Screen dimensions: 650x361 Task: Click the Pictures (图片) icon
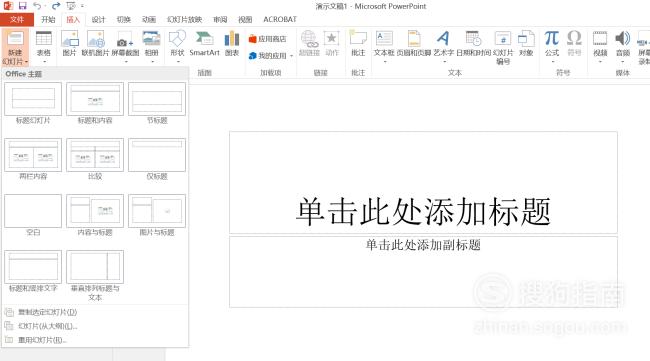click(69, 39)
